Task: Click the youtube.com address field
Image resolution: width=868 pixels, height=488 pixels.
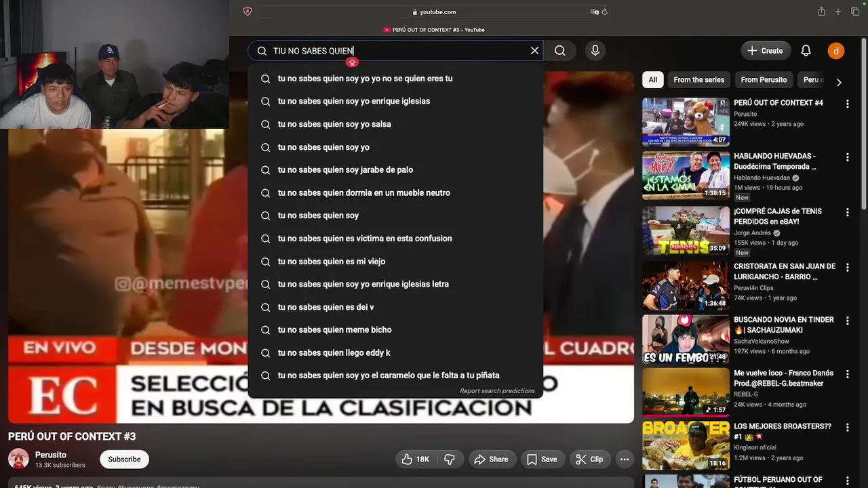Action: click(x=433, y=12)
